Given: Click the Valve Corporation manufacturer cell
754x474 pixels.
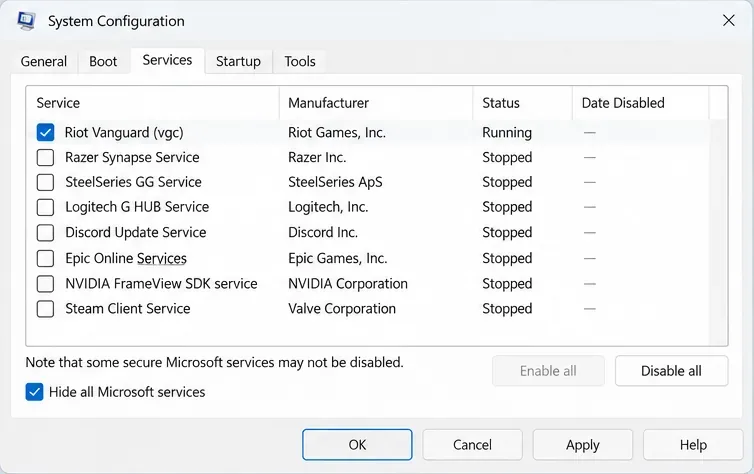Looking at the screenshot, I should tap(342, 309).
